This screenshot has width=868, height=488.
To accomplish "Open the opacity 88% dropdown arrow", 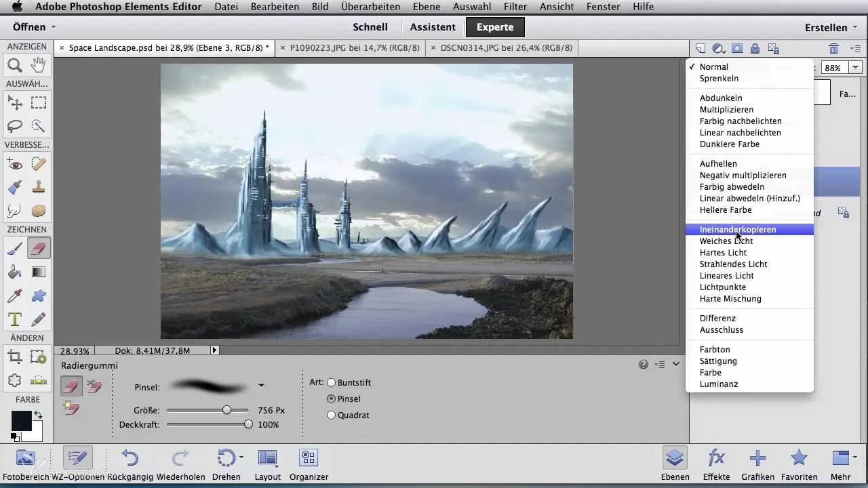I will (x=856, y=67).
